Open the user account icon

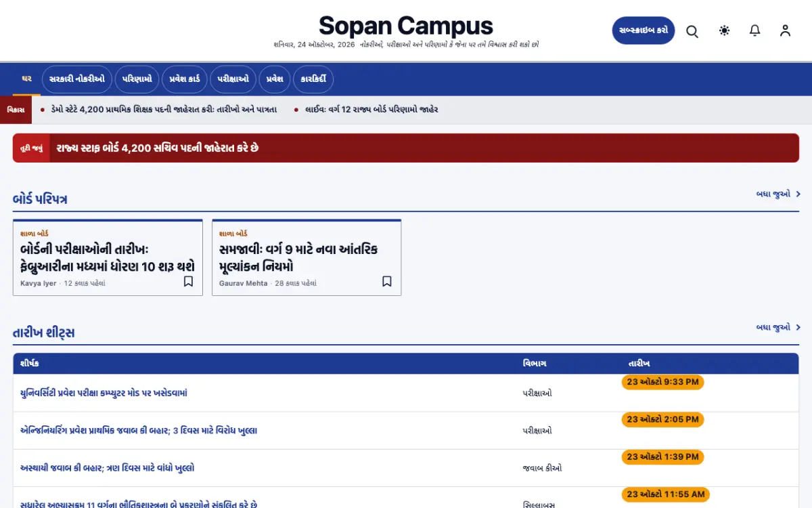point(785,30)
